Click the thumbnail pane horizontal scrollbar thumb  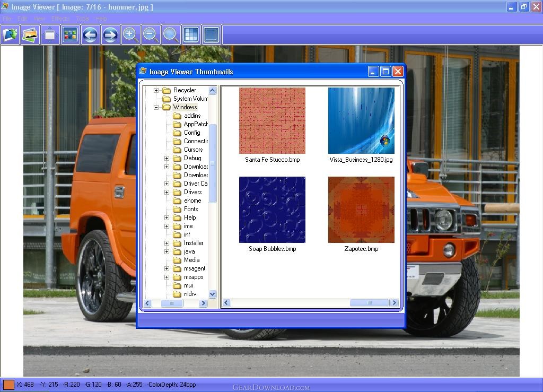tap(369, 303)
